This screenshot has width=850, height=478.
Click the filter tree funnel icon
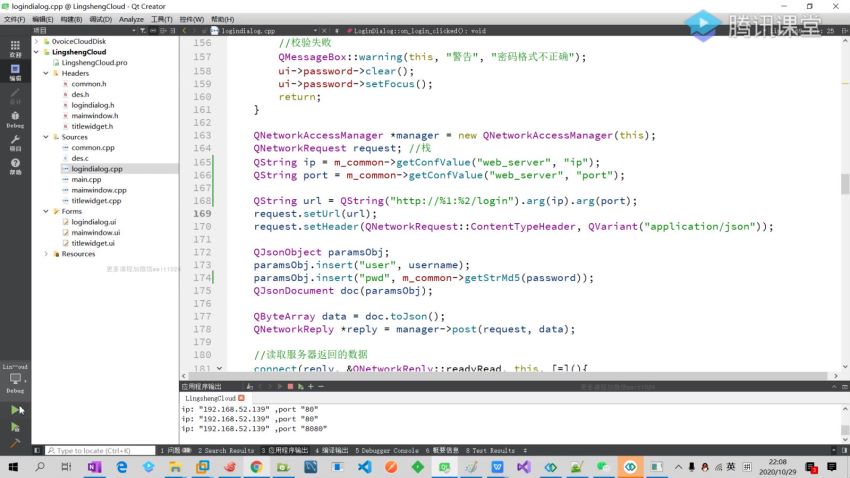143,31
